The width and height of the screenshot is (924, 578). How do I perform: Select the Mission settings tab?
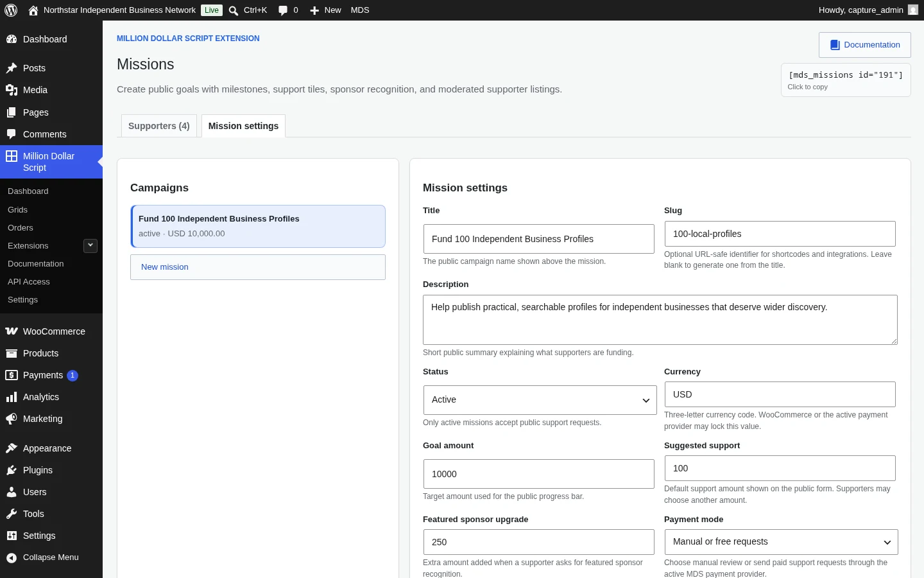(243, 126)
